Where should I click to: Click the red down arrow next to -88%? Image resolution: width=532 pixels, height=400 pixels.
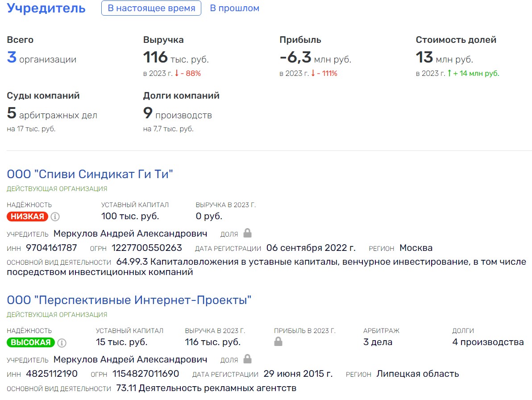click(177, 74)
